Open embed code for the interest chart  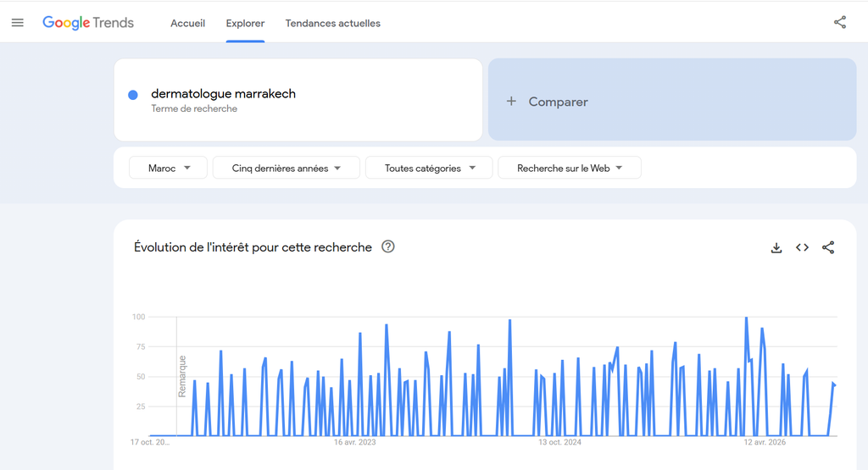click(802, 247)
